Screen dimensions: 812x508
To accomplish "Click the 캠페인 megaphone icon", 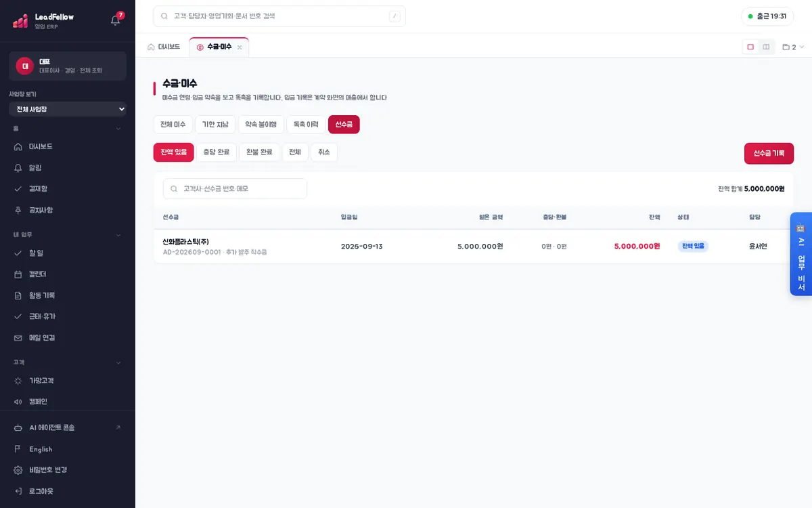I will click(18, 402).
